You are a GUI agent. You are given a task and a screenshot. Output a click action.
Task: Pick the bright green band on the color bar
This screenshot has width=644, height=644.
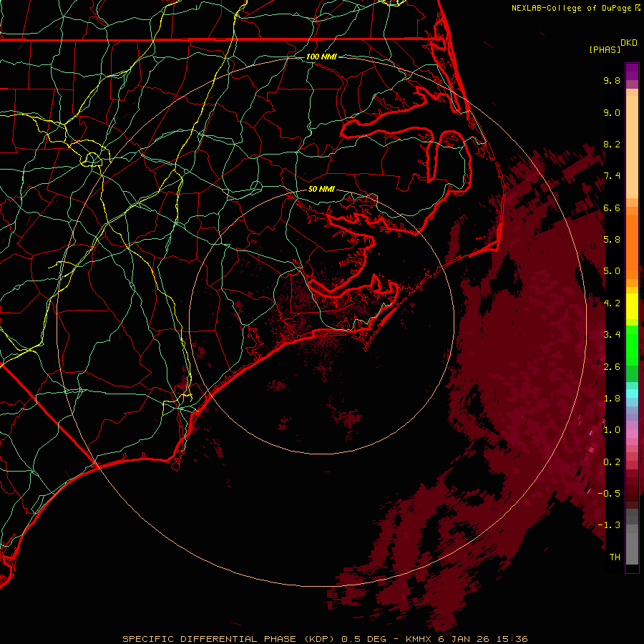click(632, 345)
